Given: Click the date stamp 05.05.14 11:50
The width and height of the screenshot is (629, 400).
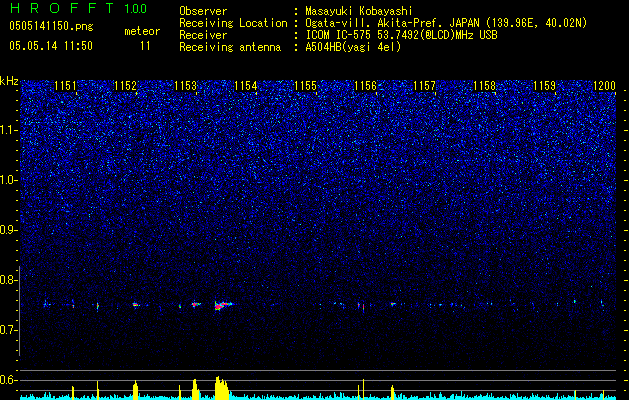Looking at the screenshot, I should pos(51,46).
